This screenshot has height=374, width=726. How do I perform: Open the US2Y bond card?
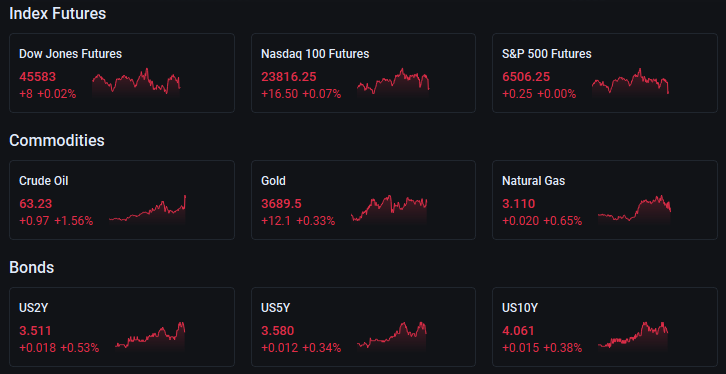click(122, 327)
